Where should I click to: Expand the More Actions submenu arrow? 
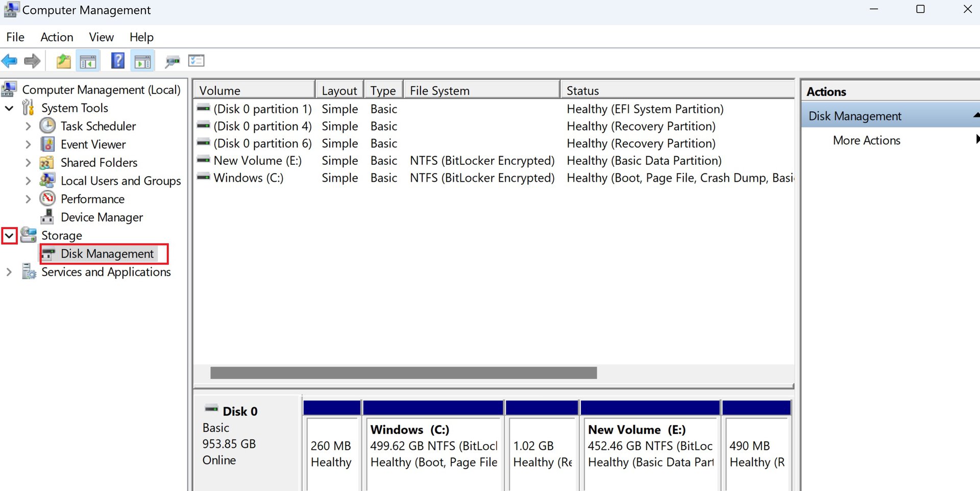977,139
